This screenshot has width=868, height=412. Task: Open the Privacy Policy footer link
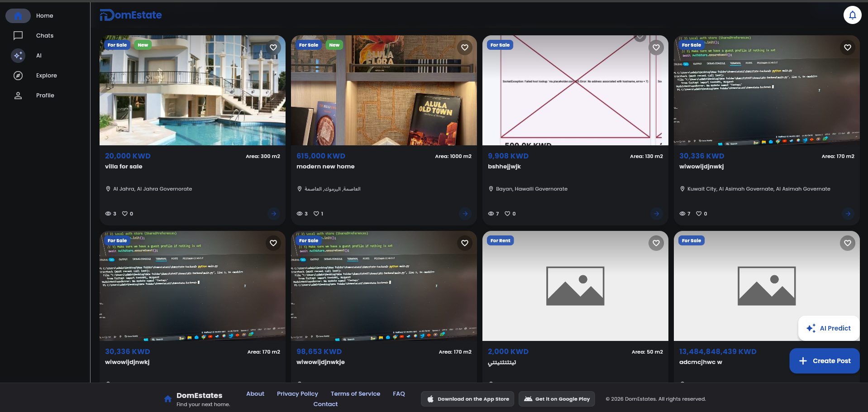[x=297, y=393]
